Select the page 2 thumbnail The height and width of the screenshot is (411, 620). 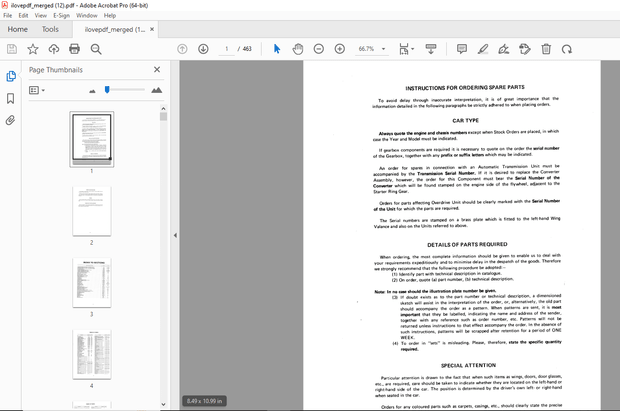92,211
